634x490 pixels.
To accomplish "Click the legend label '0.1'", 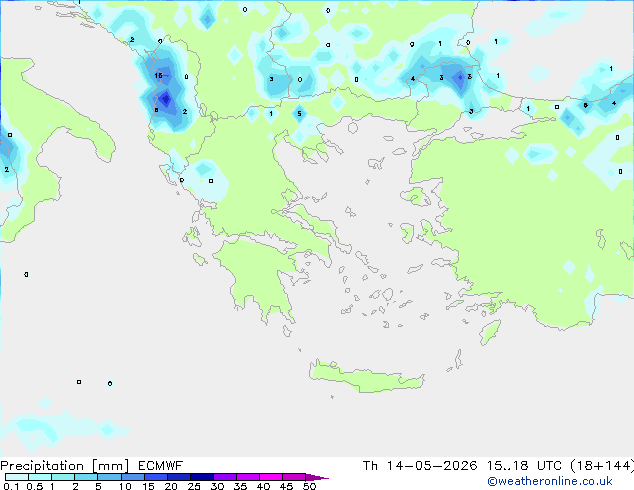I will pos(11,486).
